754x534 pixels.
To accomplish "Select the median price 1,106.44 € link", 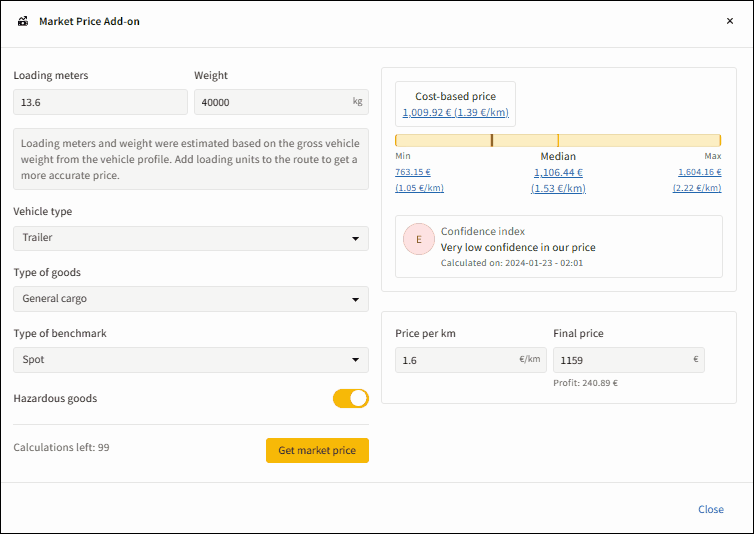I will (558, 172).
